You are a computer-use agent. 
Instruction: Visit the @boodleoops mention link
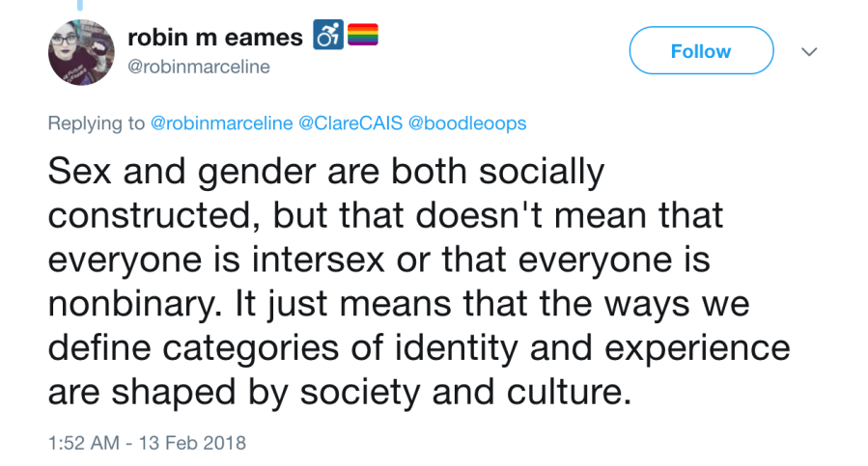[468, 123]
